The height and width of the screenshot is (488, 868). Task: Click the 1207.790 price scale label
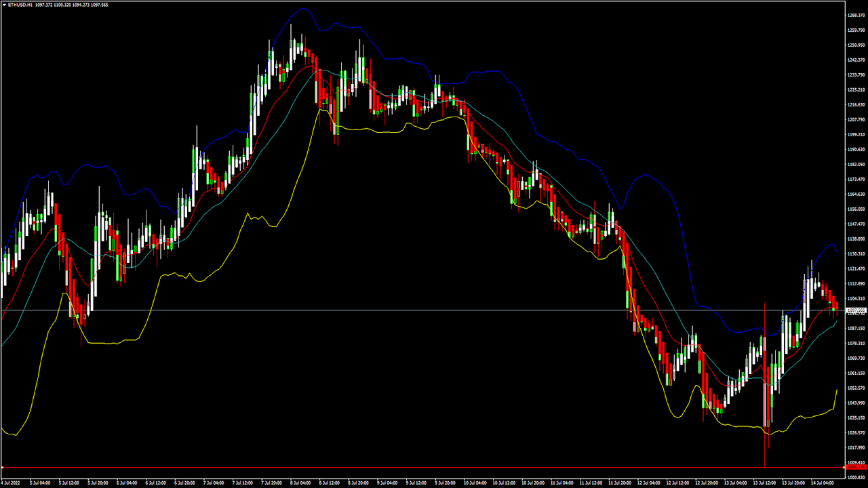(856, 119)
